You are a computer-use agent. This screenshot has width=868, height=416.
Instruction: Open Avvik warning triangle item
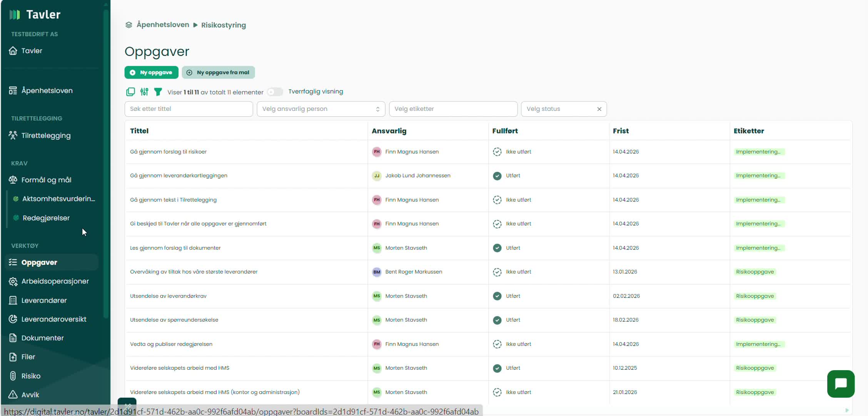coord(30,395)
